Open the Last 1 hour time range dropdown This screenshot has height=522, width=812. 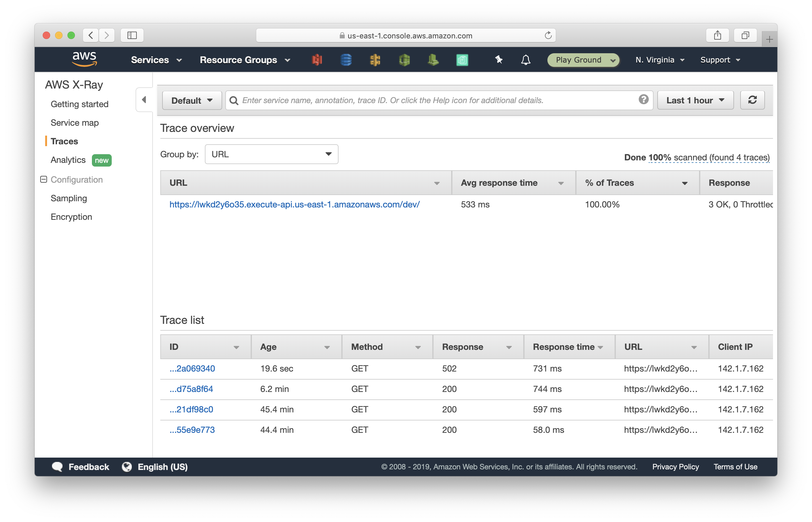[x=693, y=99]
